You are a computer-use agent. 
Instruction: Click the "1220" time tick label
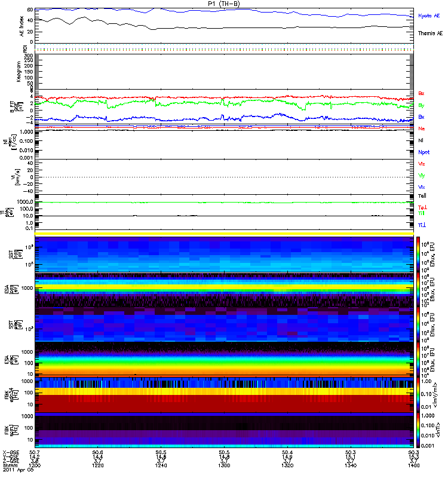98,465
